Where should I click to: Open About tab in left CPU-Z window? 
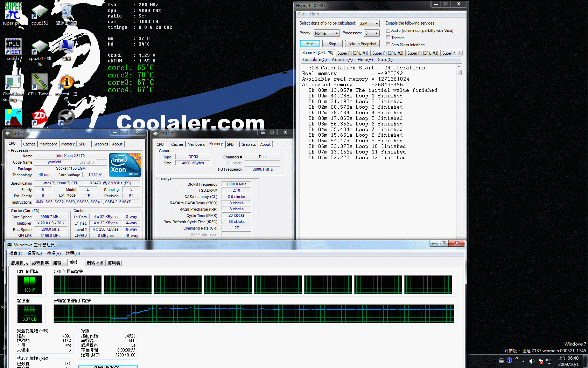[117, 144]
